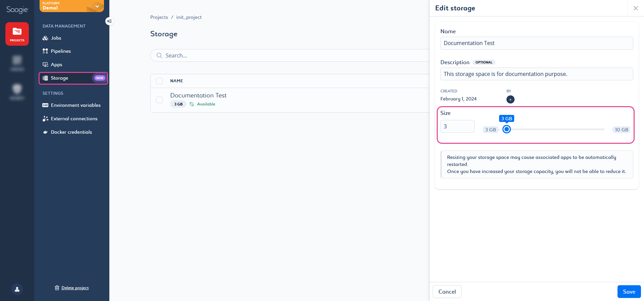Click the 3 GB slider tooltip
Viewport: 644px width, 301px height.
coord(506,119)
